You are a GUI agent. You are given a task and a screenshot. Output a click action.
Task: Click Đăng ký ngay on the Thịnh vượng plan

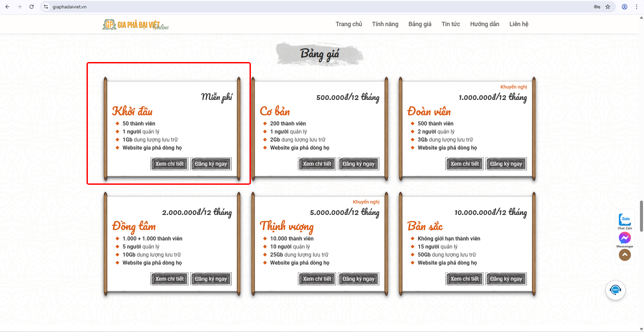(x=358, y=279)
